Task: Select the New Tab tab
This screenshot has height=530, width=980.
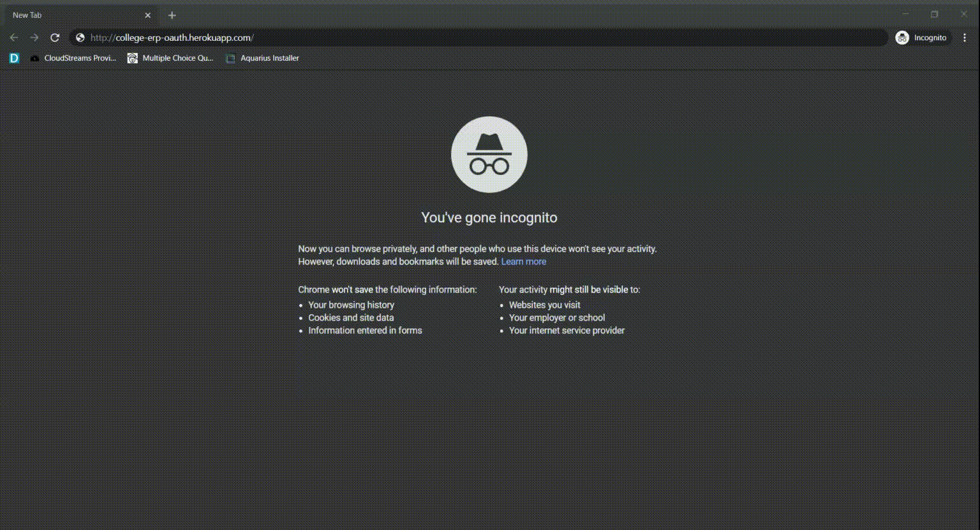Action: 80,15
